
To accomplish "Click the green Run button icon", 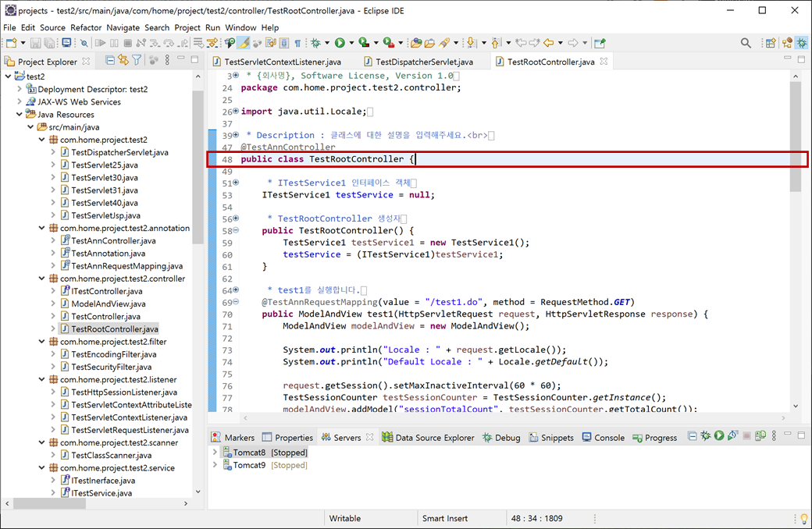I will coord(340,44).
